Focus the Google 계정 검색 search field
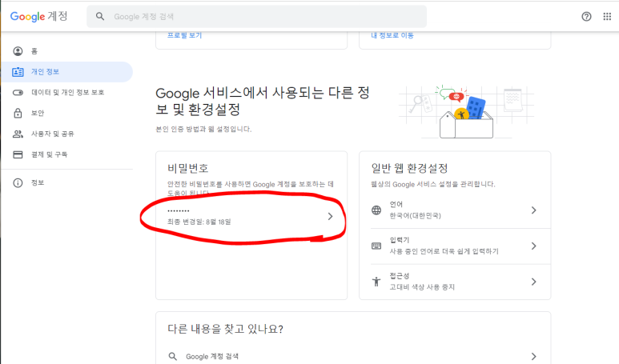Screen dimensions: 619x364 pos(256,17)
